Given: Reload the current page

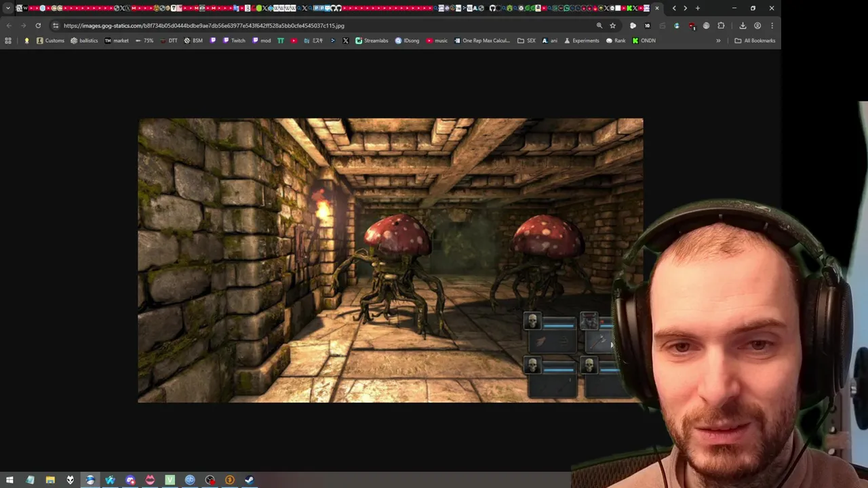Looking at the screenshot, I should [38, 26].
